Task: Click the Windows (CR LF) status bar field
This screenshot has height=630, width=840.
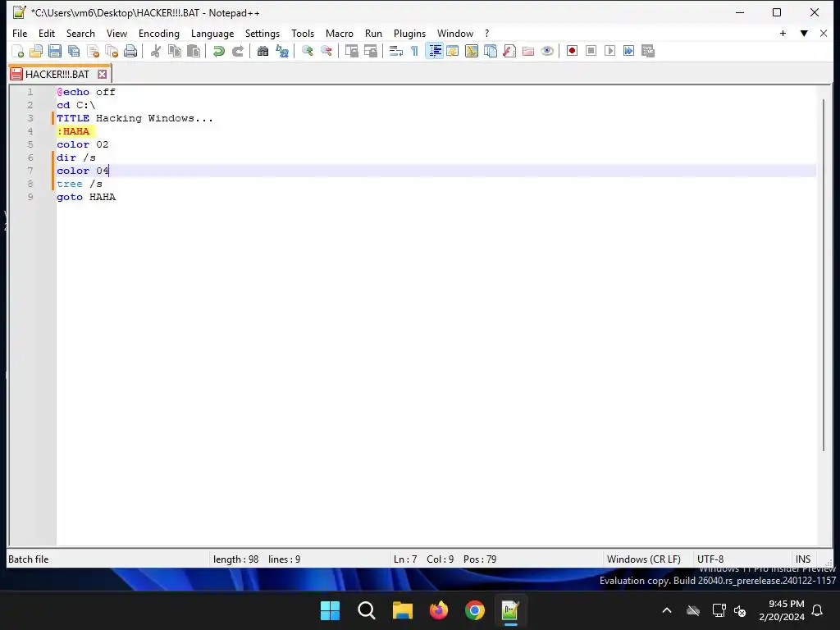Action: click(x=643, y=559)
